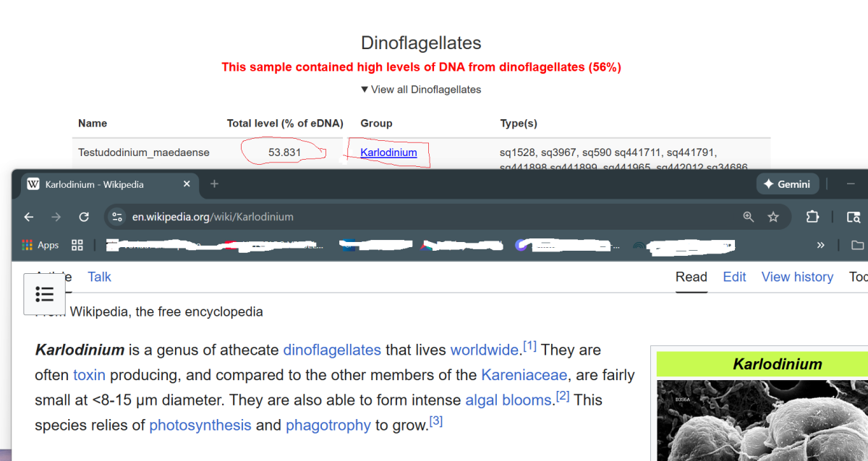Go back in Chrome browser history

(29, 217)
